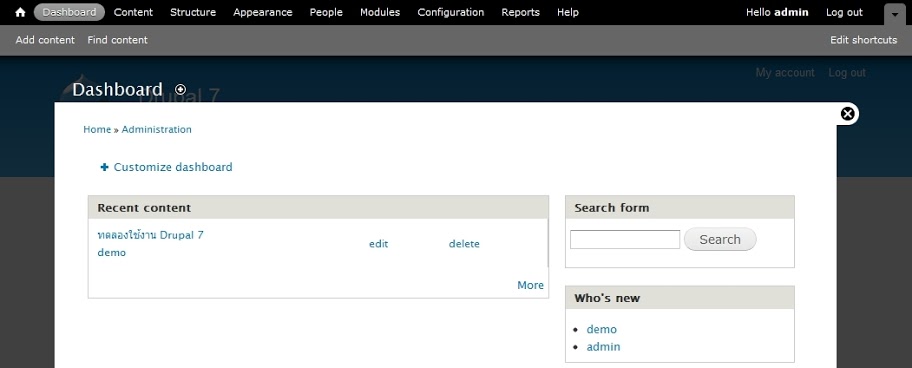Click the home icon in the admin toolbar
Screen dimensions: 912x368
[20, 12]
